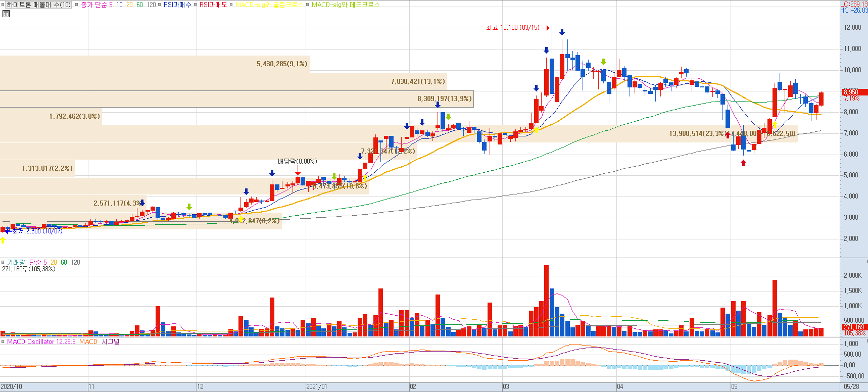Select the blue RSI과매수 legend text
The height and width of the screenshot is (392, 868).
(x=177, y=5)
